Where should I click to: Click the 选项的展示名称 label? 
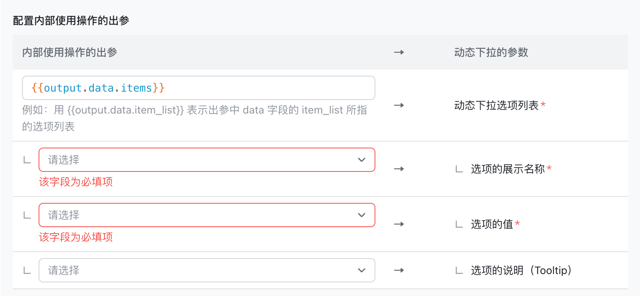pos(508,169)
